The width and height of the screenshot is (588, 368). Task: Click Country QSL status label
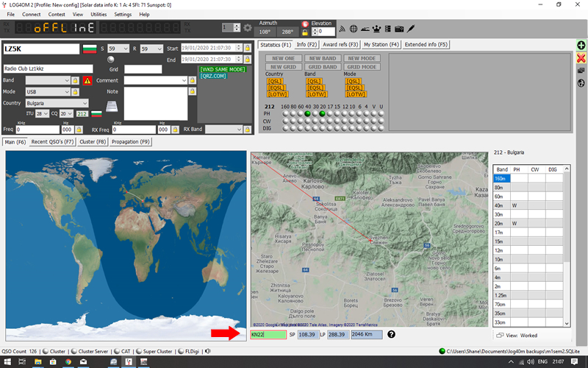275,81
